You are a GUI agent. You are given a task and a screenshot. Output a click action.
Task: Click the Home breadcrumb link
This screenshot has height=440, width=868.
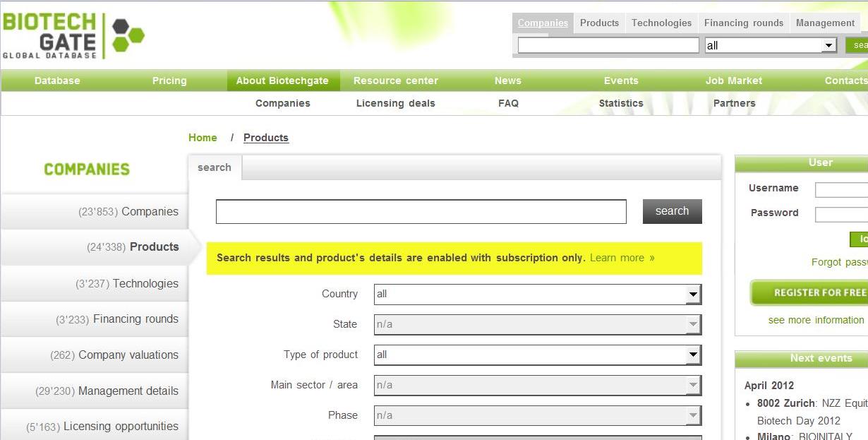coord(203,138)
